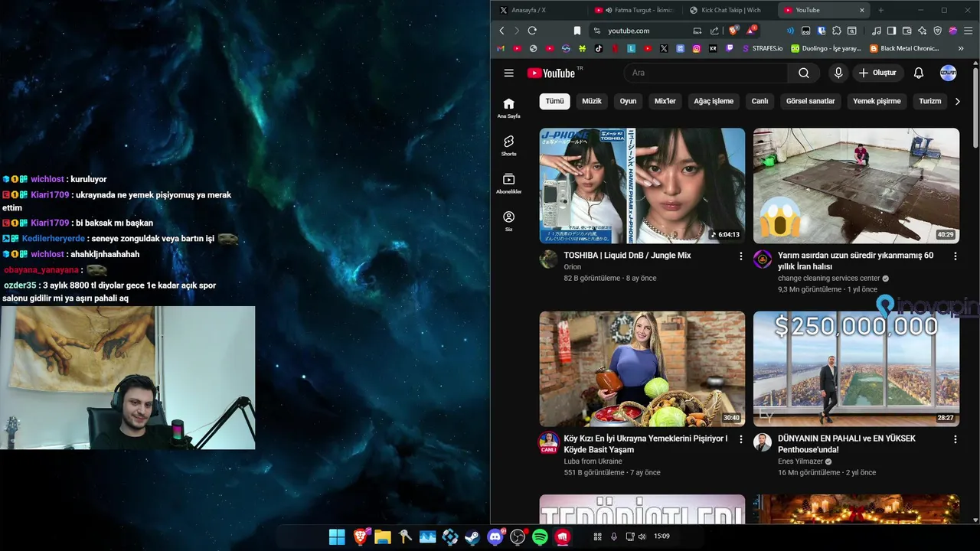Open the TikTok bookmark in bookmarks bar
Image resolution: width=980 pixels, height=551 pixels.
coord(599,48)
